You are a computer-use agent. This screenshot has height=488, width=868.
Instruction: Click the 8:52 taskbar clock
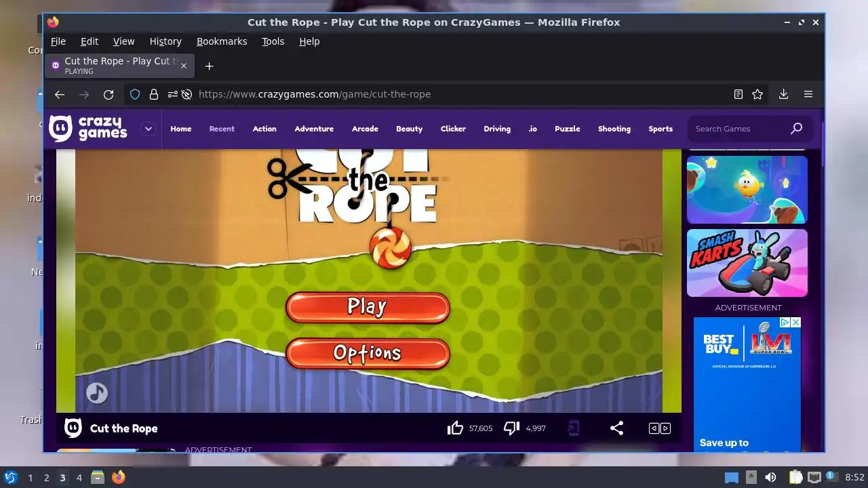point(855,477)
